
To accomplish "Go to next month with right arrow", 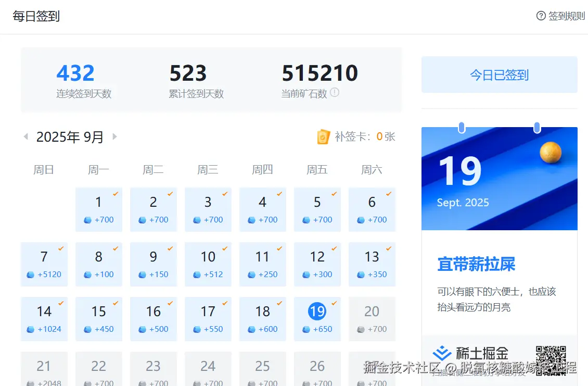I will tap(114, 137).
